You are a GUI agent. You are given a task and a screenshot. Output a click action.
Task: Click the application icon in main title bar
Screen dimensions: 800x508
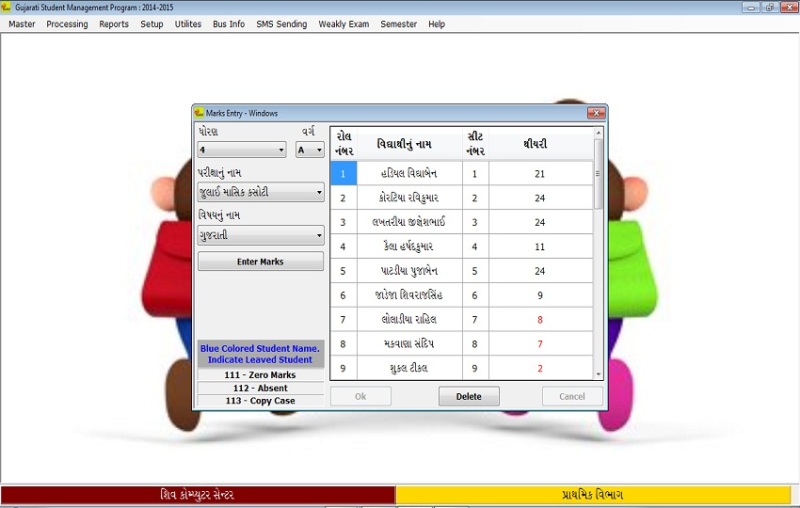coord(6,7)
